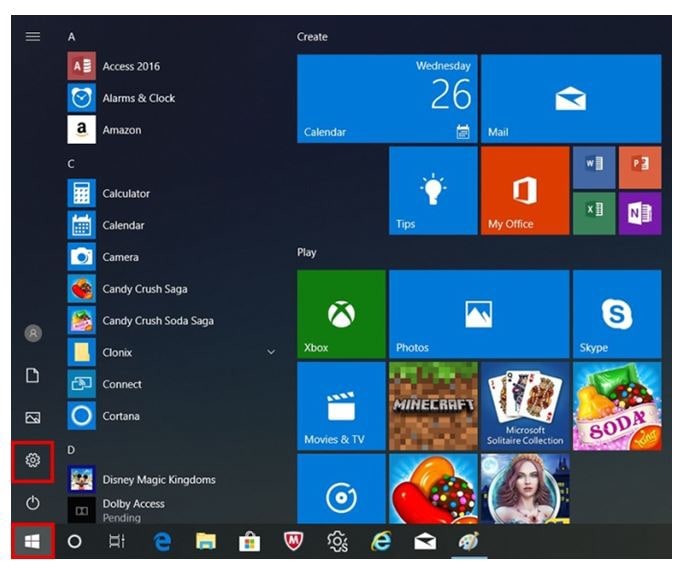Launch the Minecraft tile
Viewport: 687px width, 573px height.
click(x=433, y=406)
